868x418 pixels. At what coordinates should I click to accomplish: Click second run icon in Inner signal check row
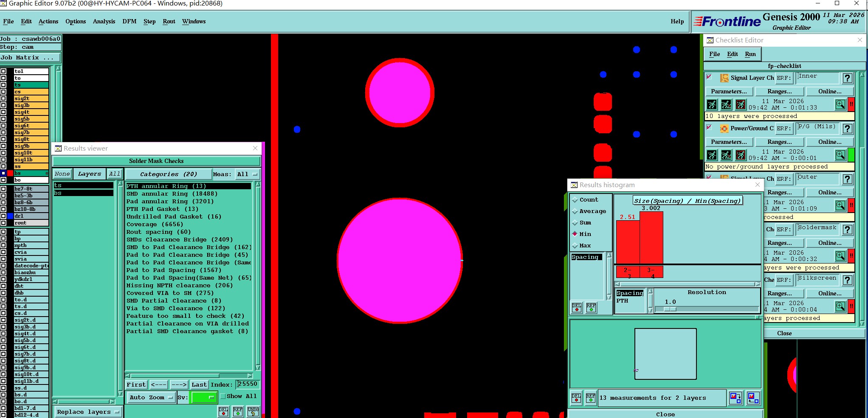click(x=726, y=104)
